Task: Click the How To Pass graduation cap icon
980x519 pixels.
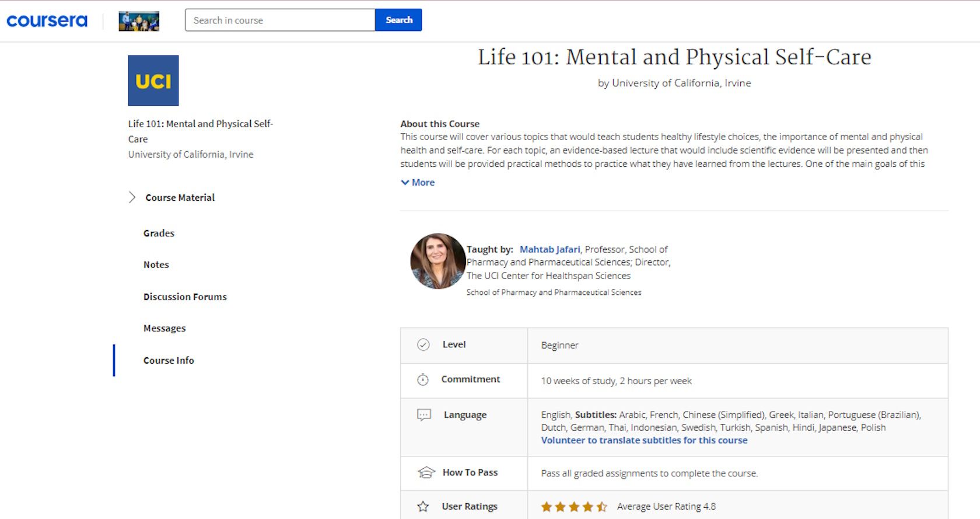Action: click(426, 472)
